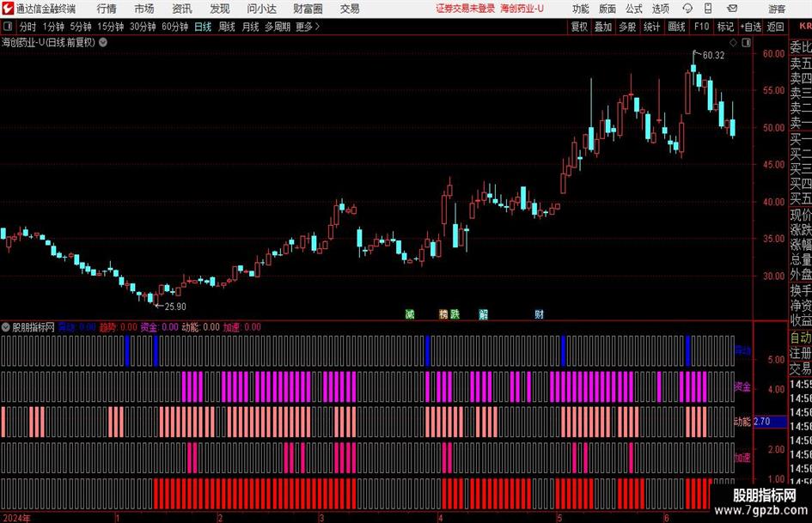
Task: Click the 榜 event marker
Action: [x=443, y=313]
